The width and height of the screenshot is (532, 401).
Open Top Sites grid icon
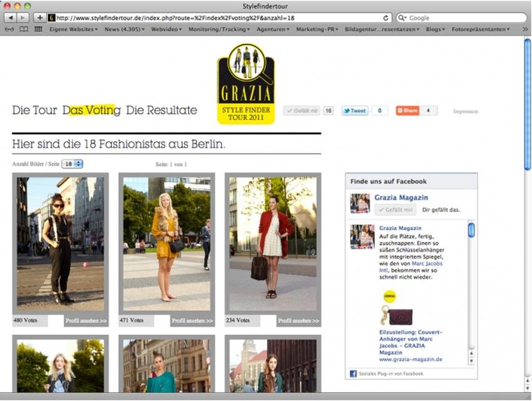tap(38, 29)
